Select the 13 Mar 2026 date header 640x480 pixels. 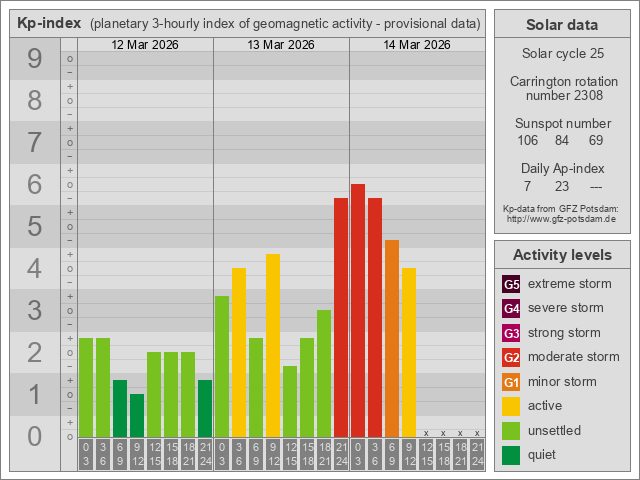click(x=281, y=45)
